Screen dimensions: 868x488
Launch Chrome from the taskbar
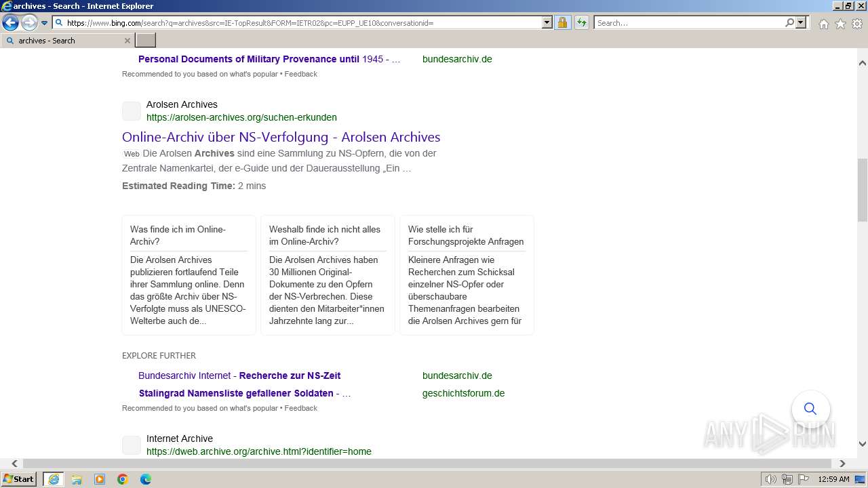(x=123, y=479)
